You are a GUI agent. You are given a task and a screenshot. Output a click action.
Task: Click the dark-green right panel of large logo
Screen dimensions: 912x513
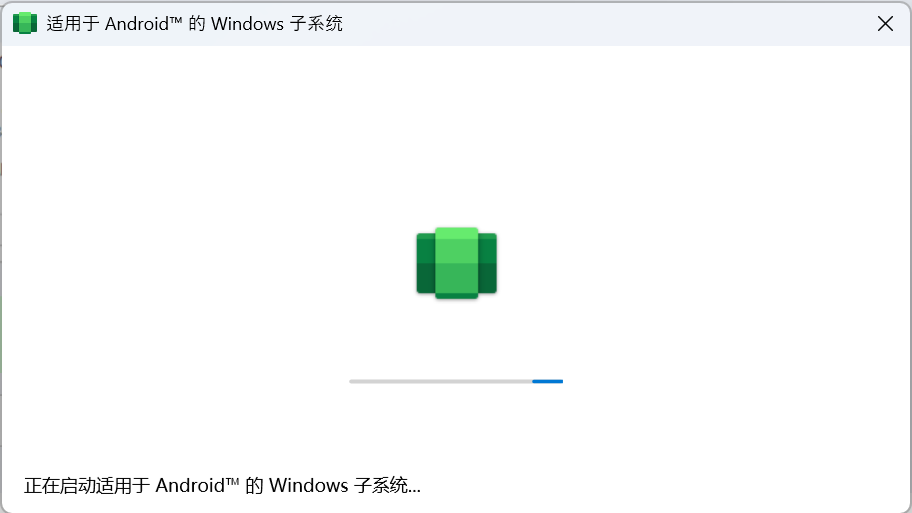coord(487,263)
